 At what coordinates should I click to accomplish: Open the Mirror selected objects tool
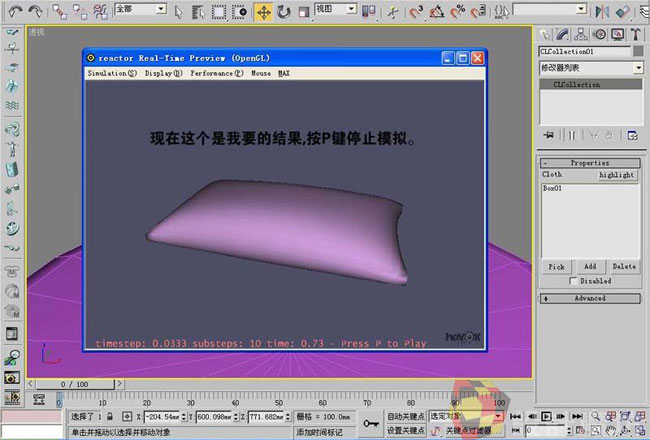point(601,12)
